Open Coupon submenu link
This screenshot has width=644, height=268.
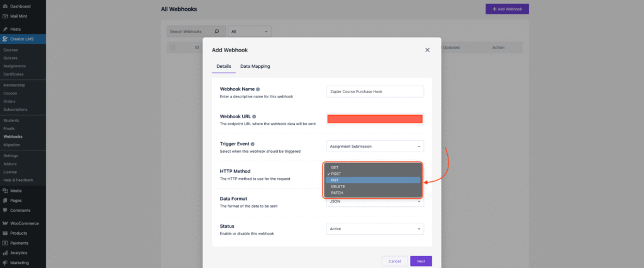tap(10, 93)
